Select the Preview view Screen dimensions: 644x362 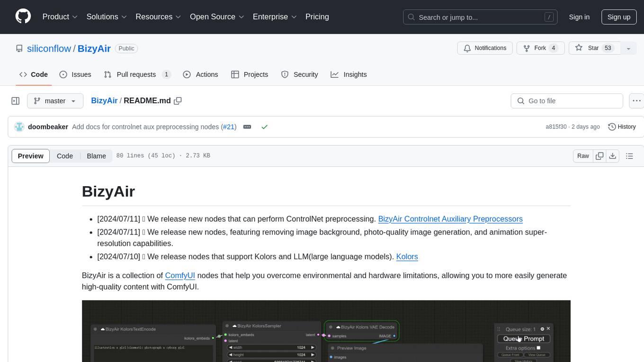(31, 156)
